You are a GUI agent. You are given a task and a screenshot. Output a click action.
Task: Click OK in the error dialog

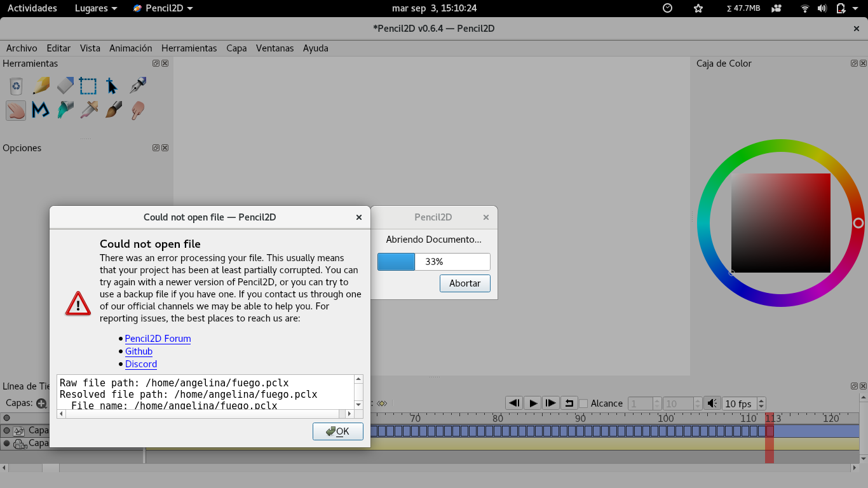[x=338, y=431]
